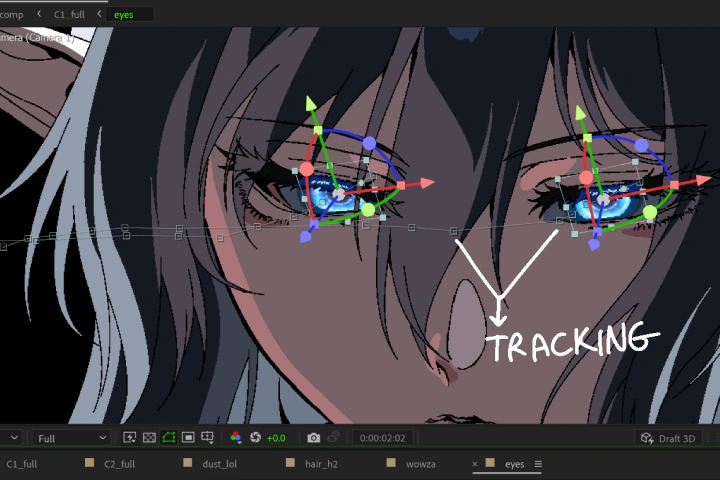Select the eyes timeline tab

[x=514, y=464]
